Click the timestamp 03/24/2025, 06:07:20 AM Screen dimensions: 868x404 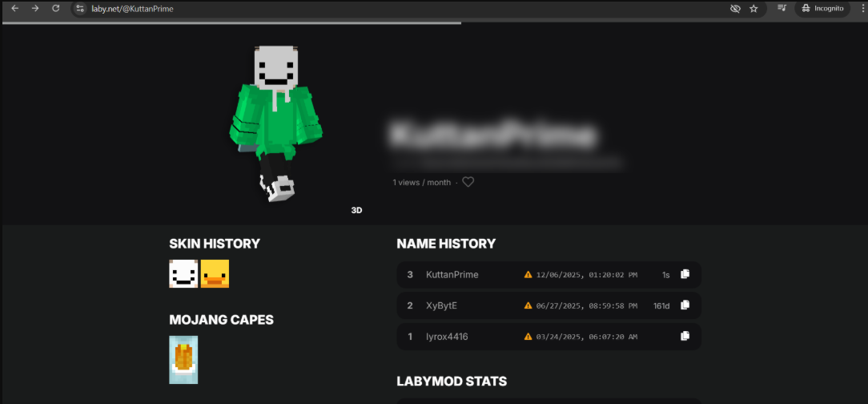pos(587,337)
